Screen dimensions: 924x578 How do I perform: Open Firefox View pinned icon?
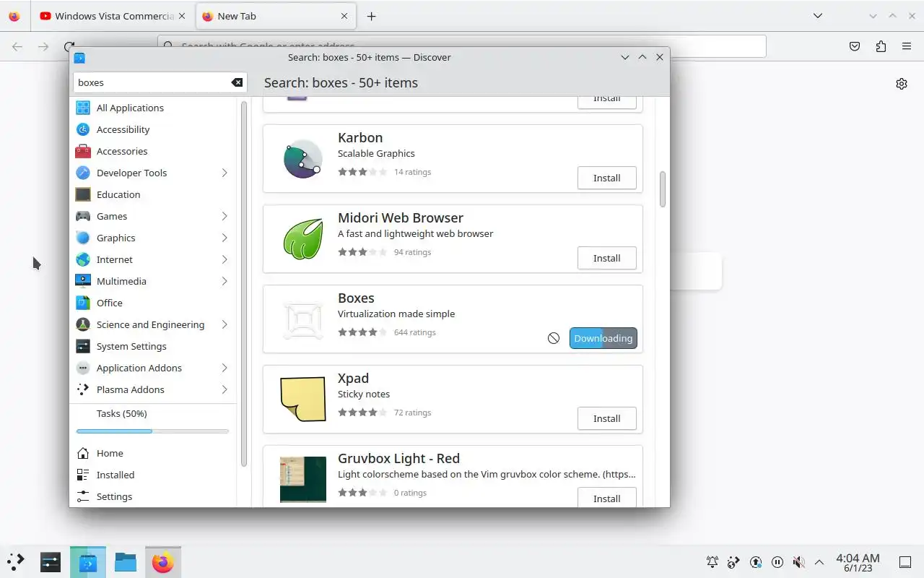point(14,16)
